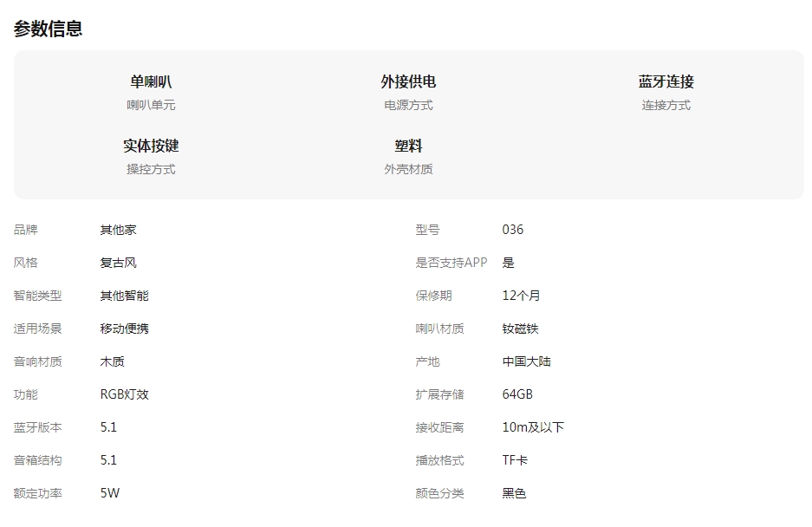
Task: Select the usage scenario 移动便携
Action: (124, 329)
